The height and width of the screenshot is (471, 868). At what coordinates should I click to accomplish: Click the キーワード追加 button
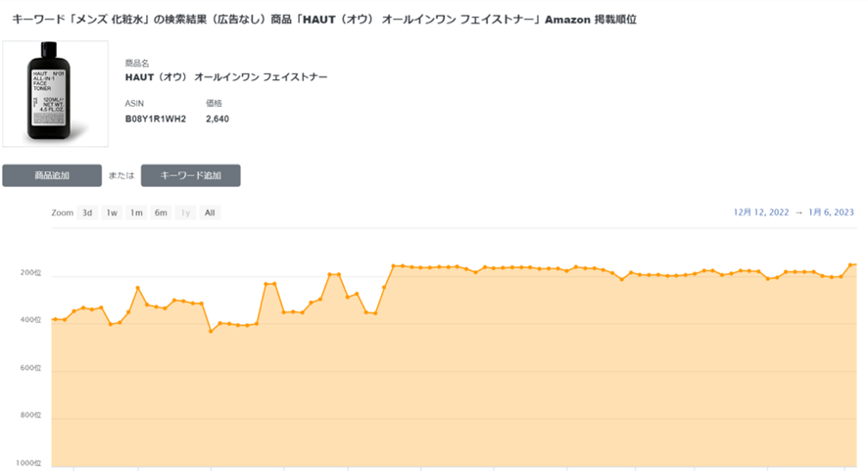coord(190,175)
